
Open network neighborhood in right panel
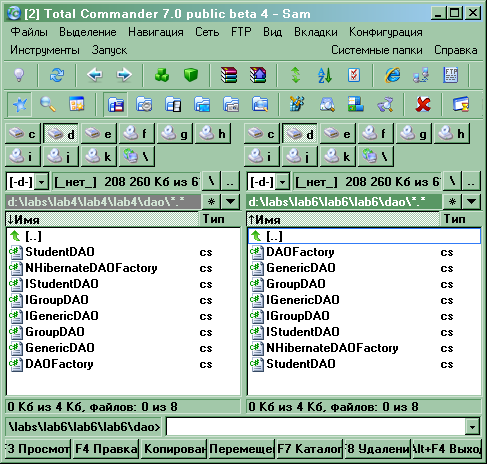pyautogui.click(x=376, y=156)
